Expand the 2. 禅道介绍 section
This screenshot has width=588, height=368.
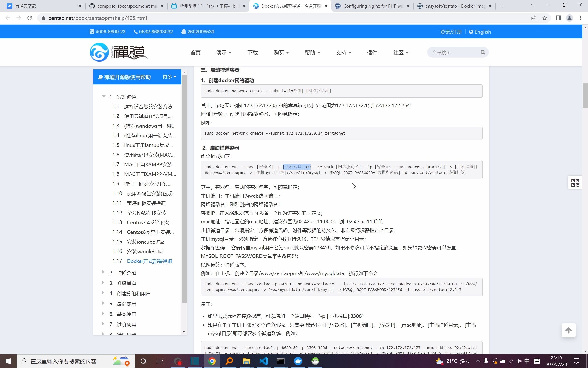(103, 272)
